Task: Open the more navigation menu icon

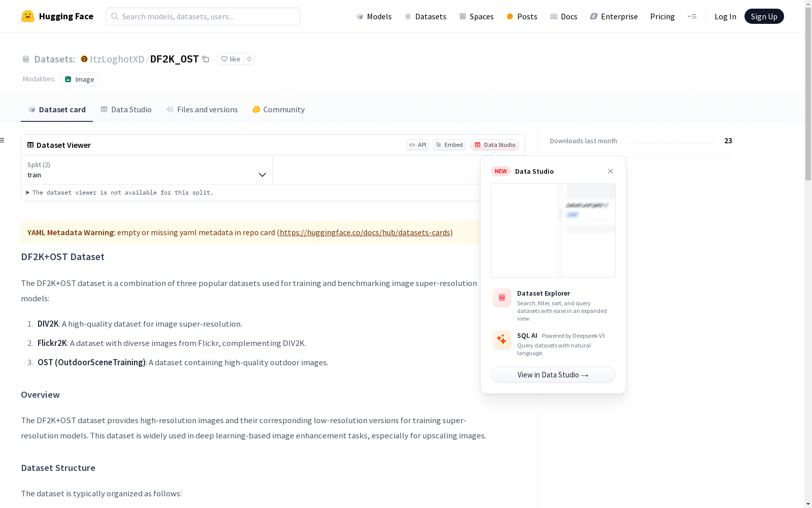Action: click(x=692, y=16)
